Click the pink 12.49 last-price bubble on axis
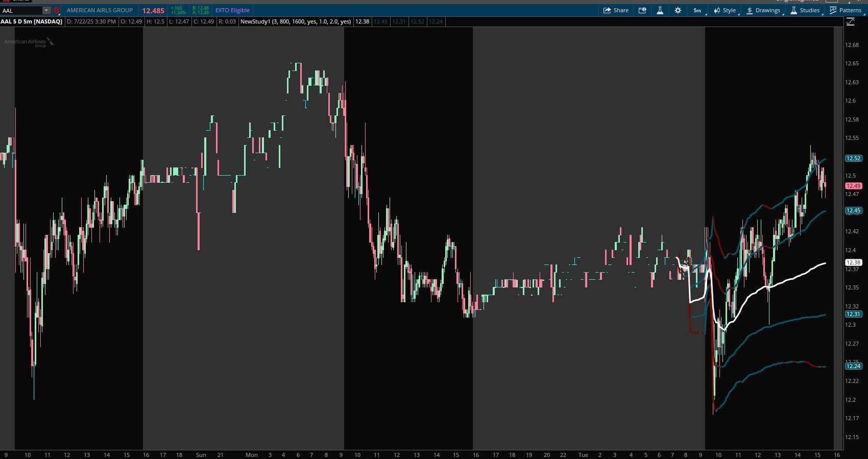Image resolution: width=868 pixels, height=459 pixels. 854,186
